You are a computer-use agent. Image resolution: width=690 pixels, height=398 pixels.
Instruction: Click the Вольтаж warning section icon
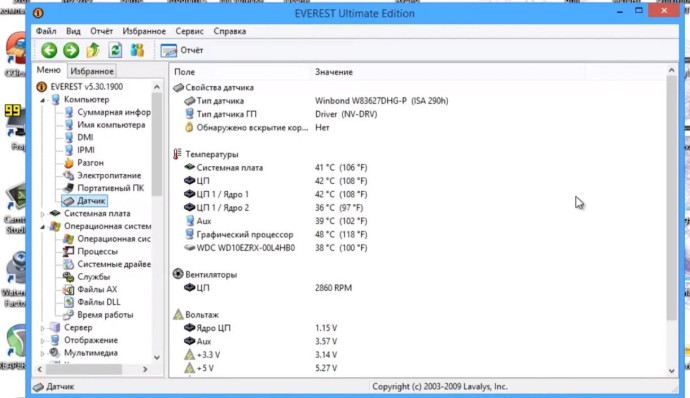pyautogui.click(x=178, y=314)
